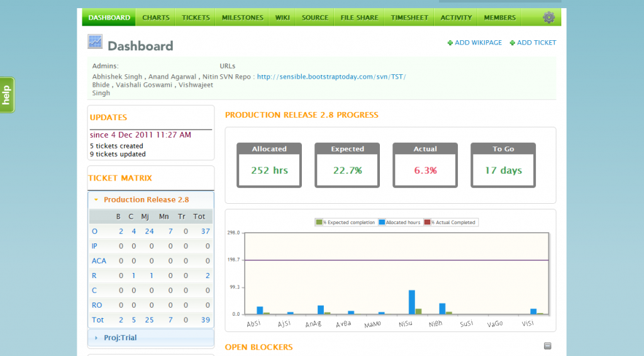Viewport: 644px width, 356px height.
Task: Open the settings gear icon
Action: point(548,17)
